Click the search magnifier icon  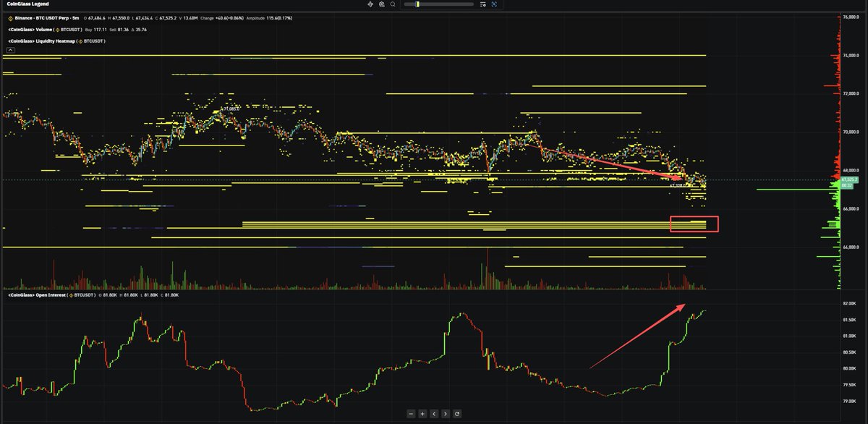pyautogui.click(x=393, y=4)
